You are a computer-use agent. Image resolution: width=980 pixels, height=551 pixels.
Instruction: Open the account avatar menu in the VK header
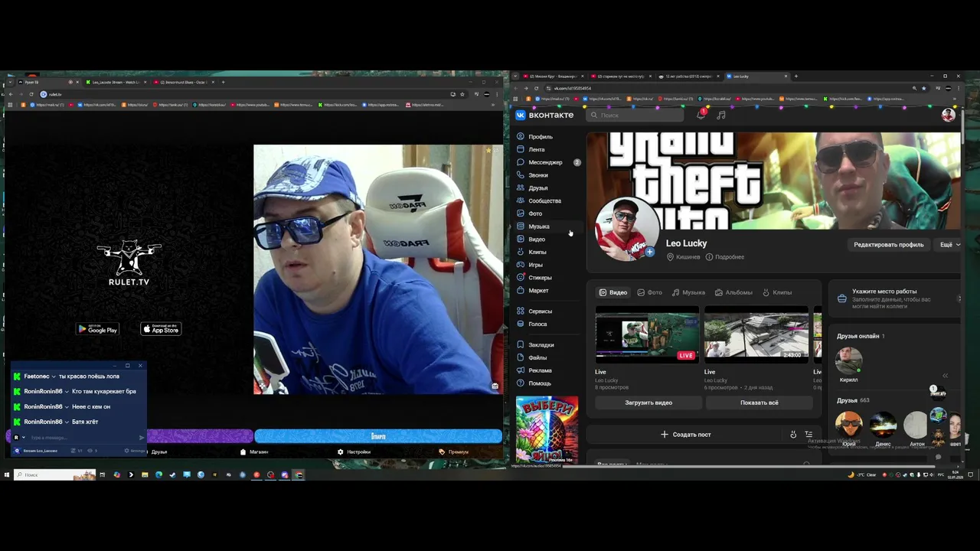pyautogui.click(x=949, y=115)
